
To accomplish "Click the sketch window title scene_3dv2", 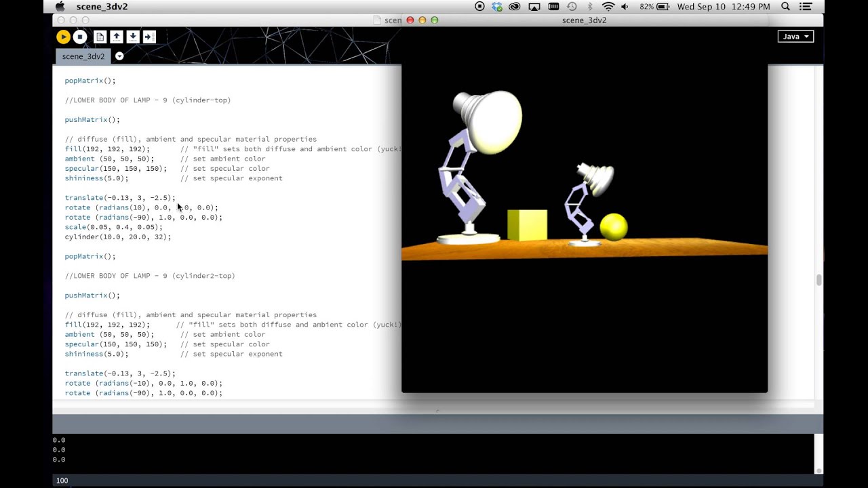I will point(584,20).
